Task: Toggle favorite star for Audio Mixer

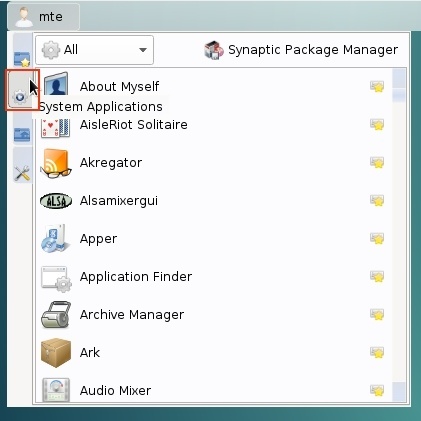Action: (377, 390)
